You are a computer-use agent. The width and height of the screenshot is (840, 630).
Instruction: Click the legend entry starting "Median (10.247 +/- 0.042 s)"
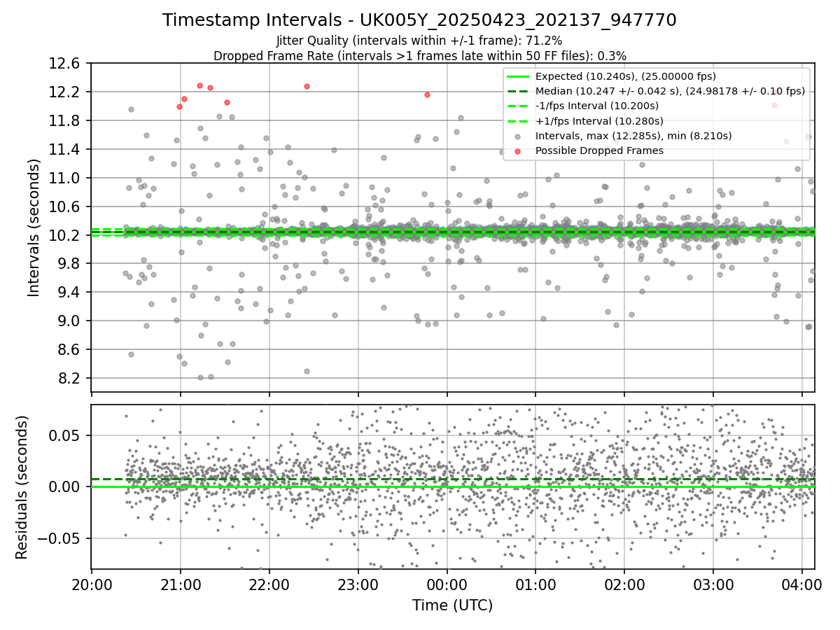coord(670,91)
